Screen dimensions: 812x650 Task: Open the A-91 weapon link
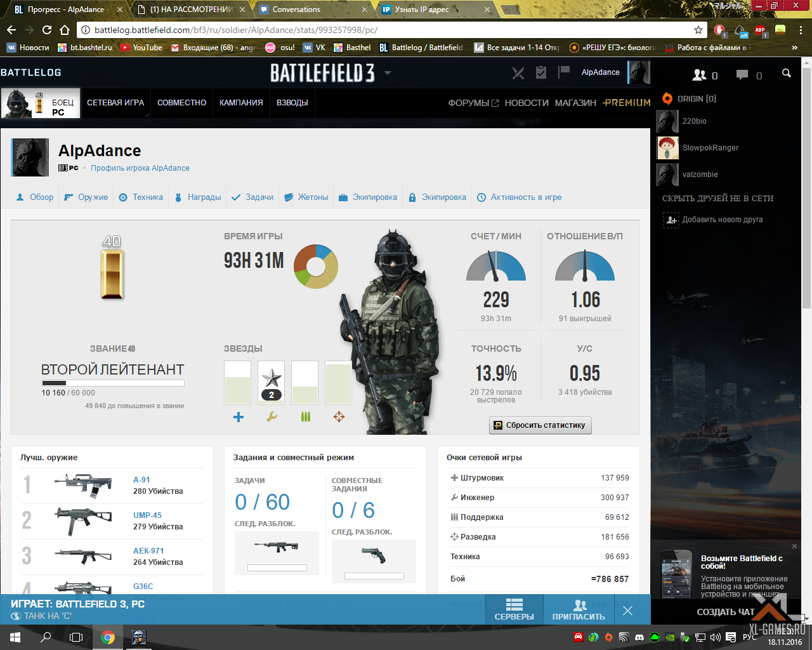click(141, 480)
